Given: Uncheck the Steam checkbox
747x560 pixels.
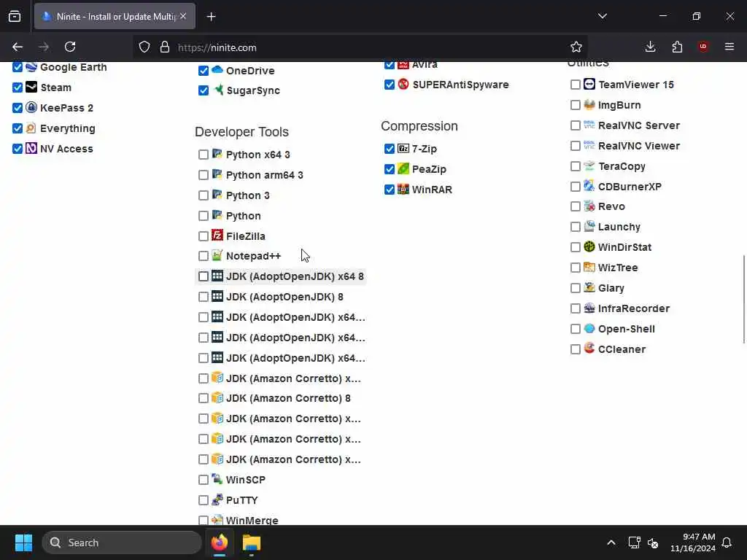Looking at the screenshot, I should pos(18,87).
